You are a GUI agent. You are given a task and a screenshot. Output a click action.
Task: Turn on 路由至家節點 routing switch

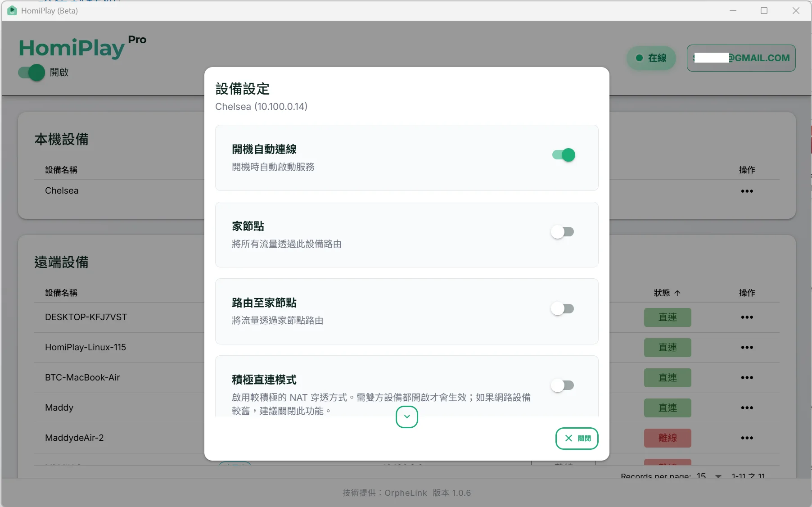click(563, 309)
